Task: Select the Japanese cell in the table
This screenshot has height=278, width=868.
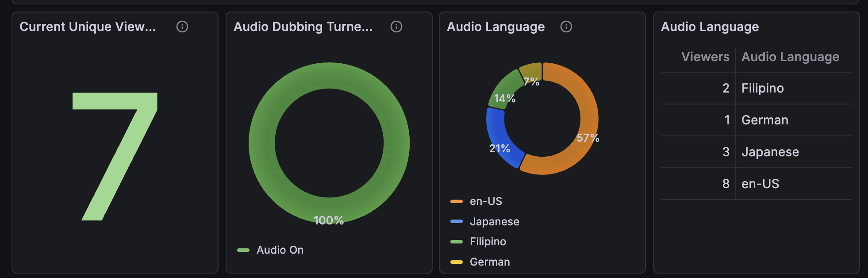Action: tap(770, 152)
